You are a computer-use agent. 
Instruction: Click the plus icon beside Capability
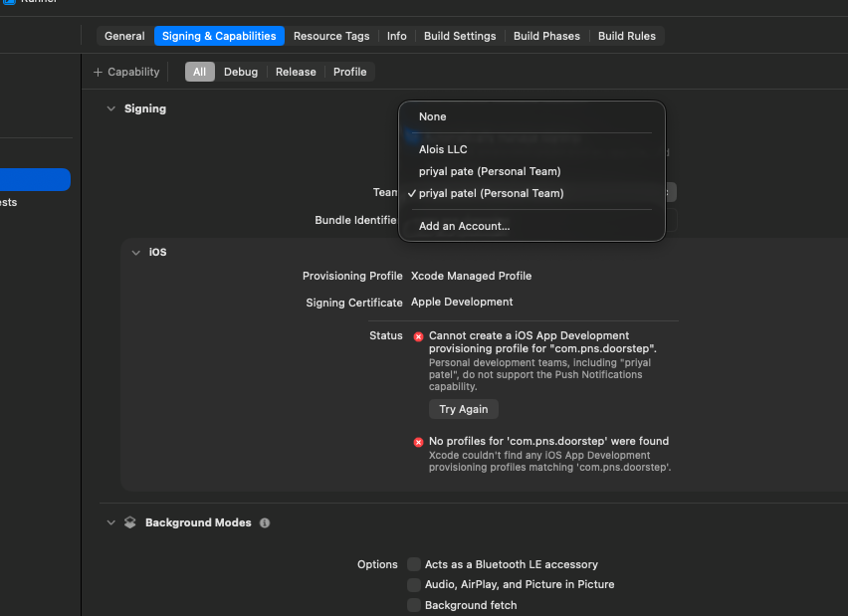(98, 73)
